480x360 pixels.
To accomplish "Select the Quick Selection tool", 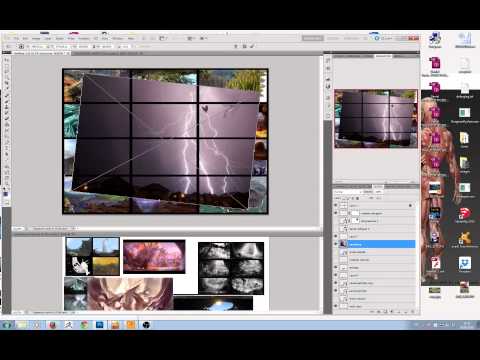I will pyautogui.click(x=6, y=78).
